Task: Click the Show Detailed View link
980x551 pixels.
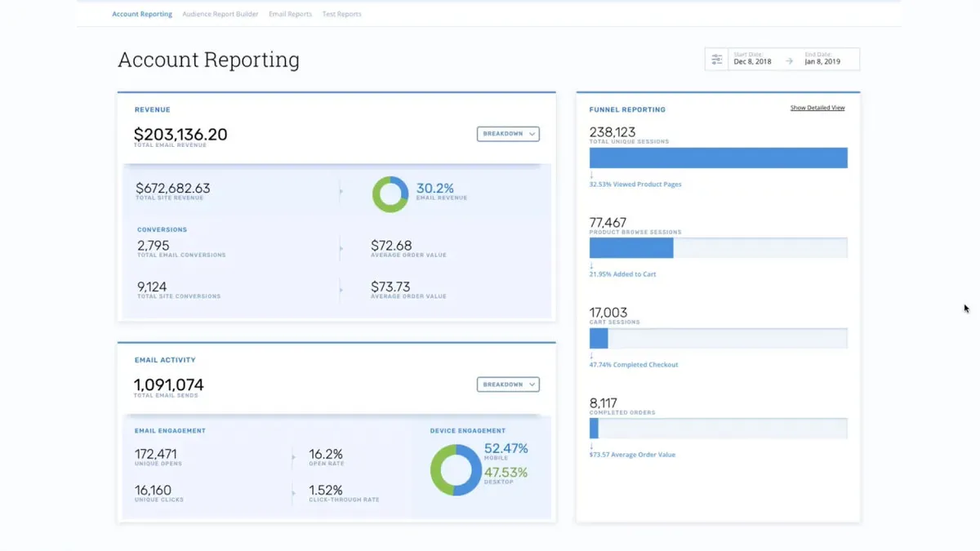Action: [817, 108]
